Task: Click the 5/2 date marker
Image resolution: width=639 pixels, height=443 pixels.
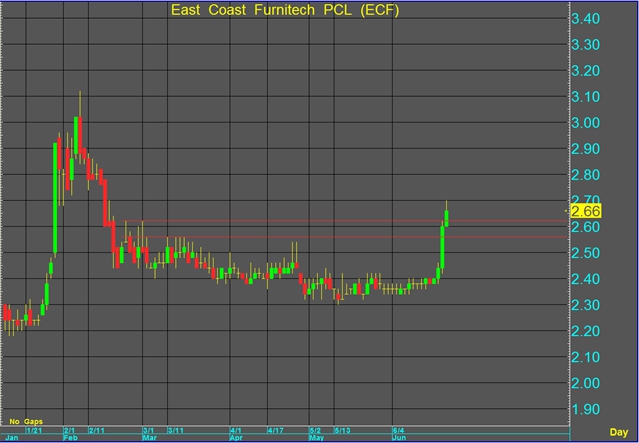Action: pyautogui.click(x=315, y=430)
